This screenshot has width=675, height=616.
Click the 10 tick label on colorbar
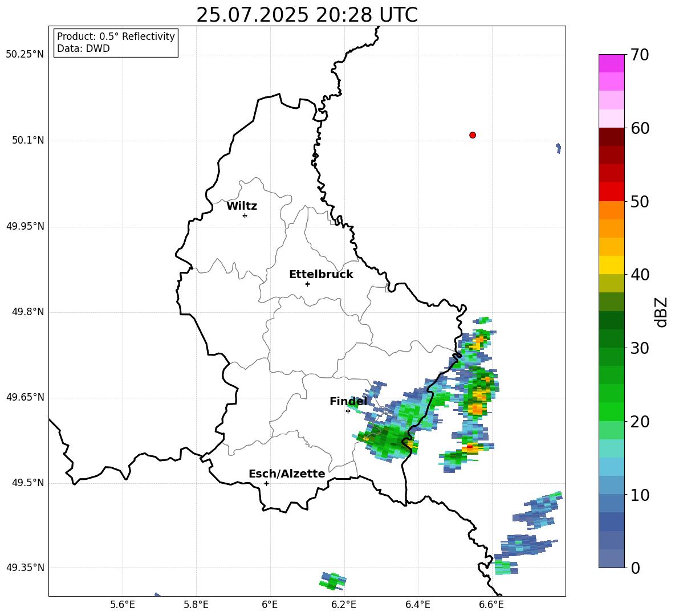pyautogui.click(x=640, y=495)
